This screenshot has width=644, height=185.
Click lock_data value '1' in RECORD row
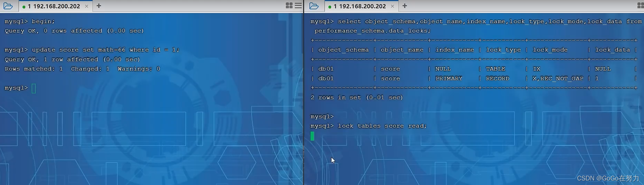[597, 78]
